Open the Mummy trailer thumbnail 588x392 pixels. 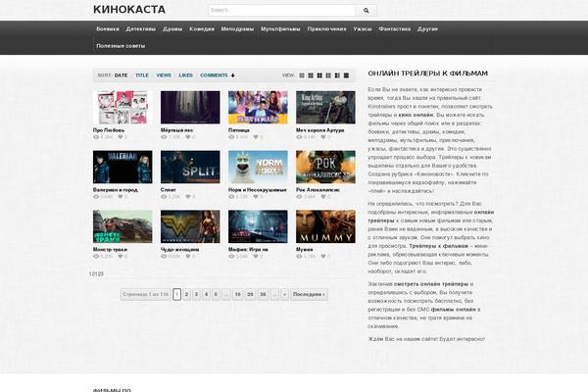tap(325, 226)
